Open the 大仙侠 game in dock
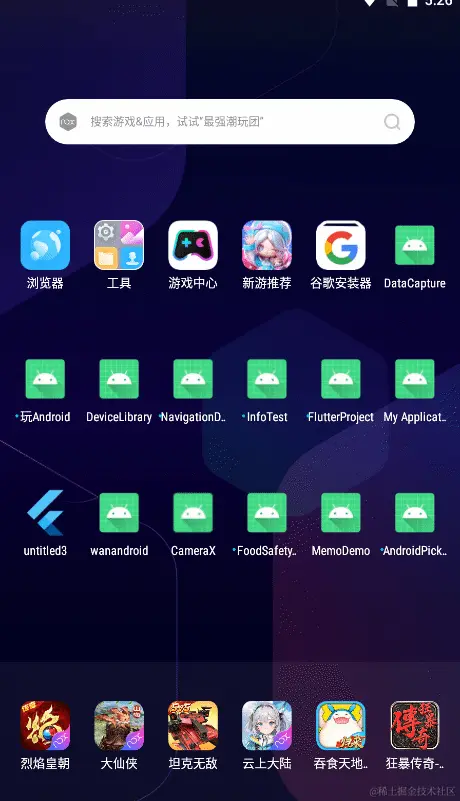460x801 pixels. [119, 725]
